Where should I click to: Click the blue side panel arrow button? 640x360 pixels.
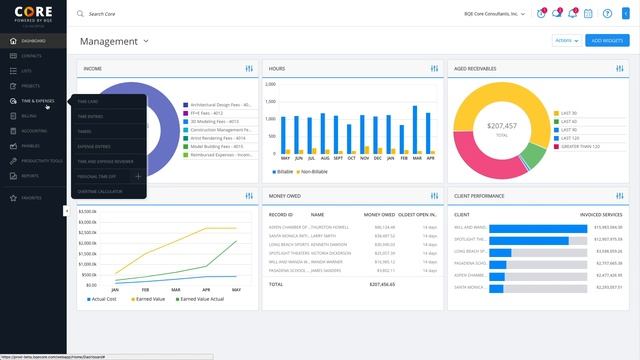(625, 13)
